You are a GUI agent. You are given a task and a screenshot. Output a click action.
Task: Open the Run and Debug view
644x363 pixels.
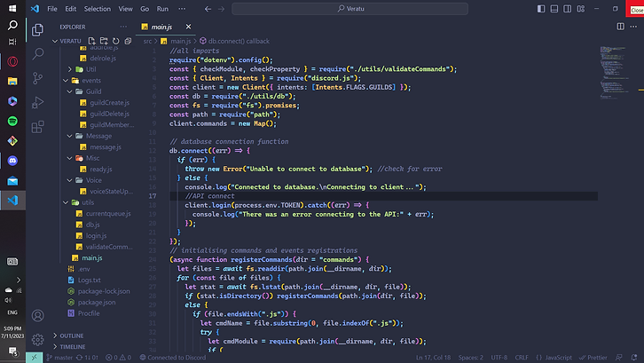38,101
